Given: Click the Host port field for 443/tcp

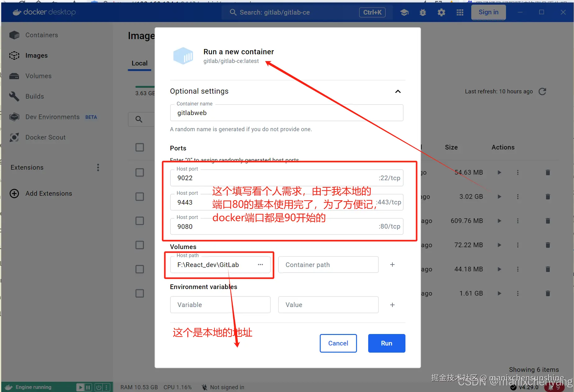Looking at the screenshot, I should click(x=287, y=202).
